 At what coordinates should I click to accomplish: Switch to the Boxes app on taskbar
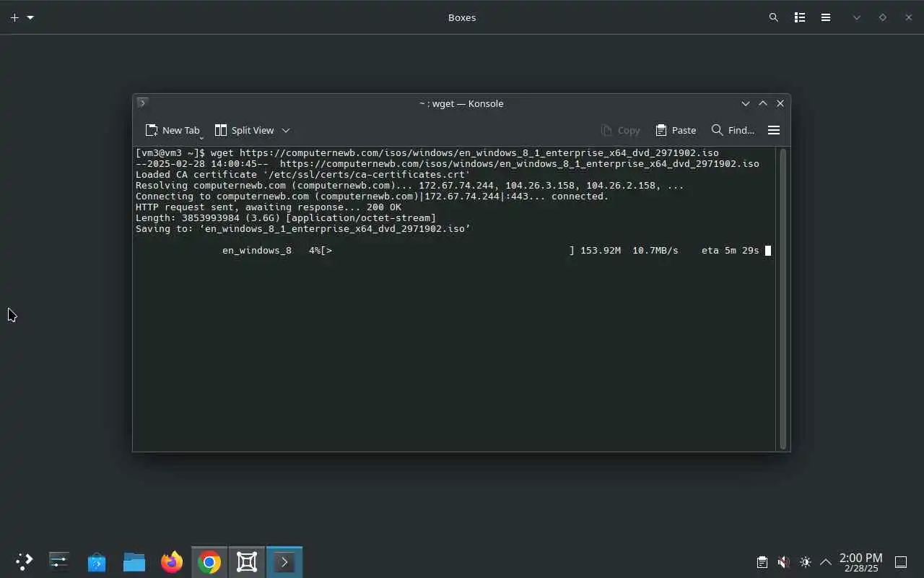247,561
